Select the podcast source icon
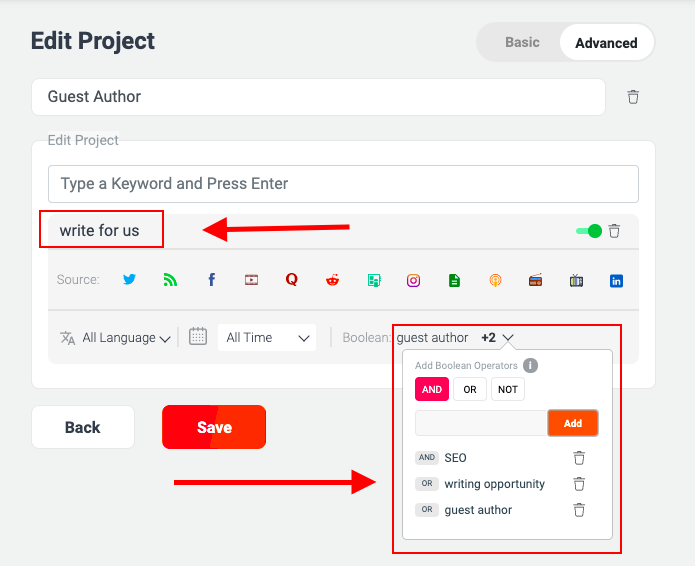 click(x=495, y=280)
